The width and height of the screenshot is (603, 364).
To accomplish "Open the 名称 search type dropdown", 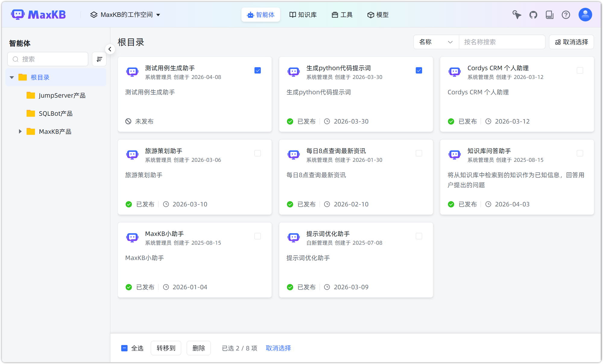I will point(436,42).
